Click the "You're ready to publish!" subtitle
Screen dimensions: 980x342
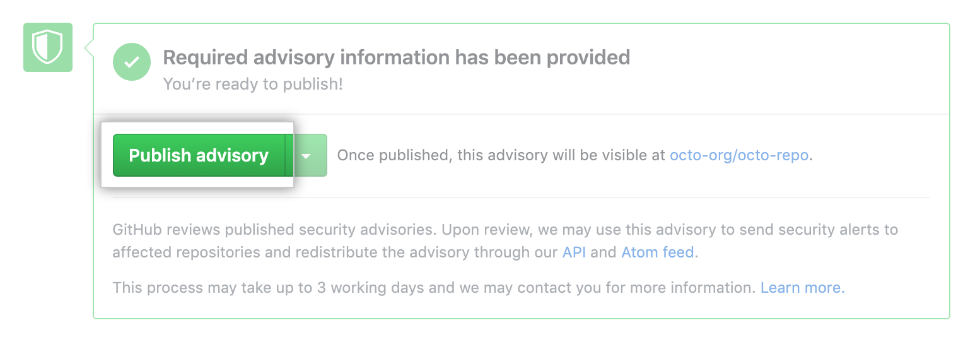tap(252, 84)
